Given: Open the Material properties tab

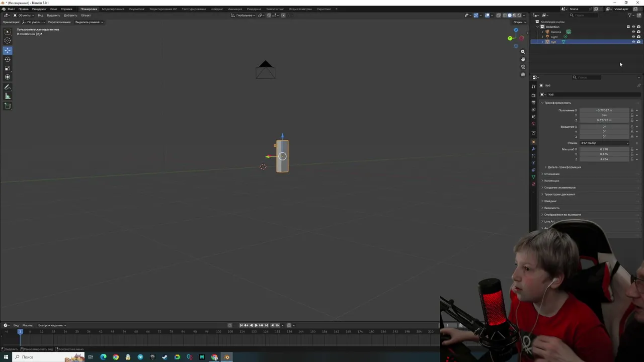Looking at the screenshot, I should tap(534, 184).
